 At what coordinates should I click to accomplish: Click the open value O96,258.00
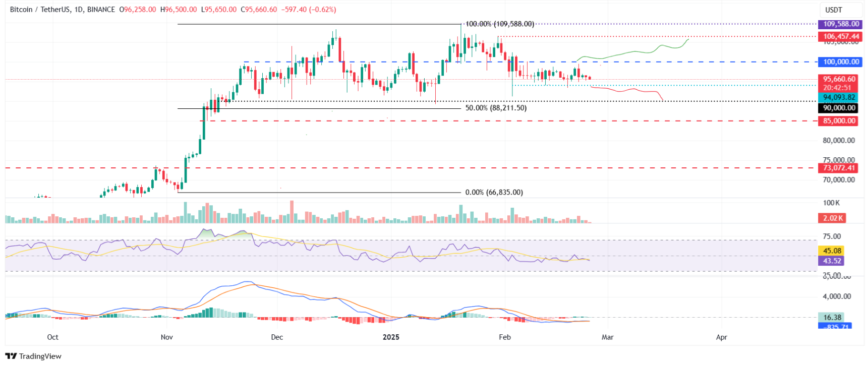tap(138, 10)
